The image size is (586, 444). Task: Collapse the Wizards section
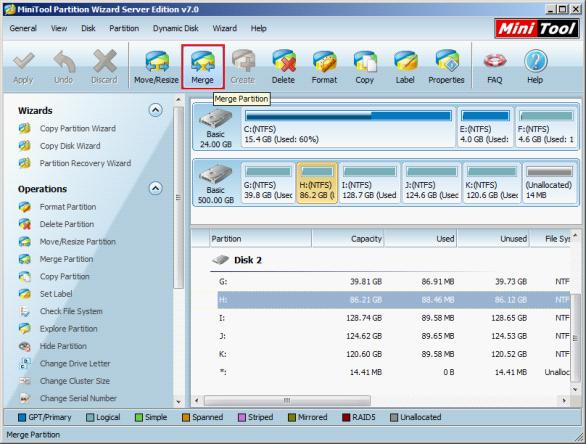tap(155, 110)
